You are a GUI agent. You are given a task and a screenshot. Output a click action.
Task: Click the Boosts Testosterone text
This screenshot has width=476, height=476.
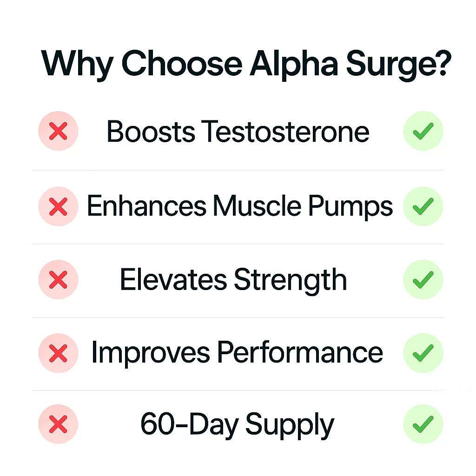coord(238,132)
